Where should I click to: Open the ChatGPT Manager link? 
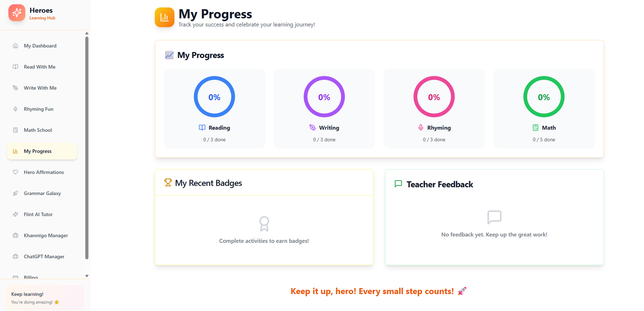tap(44, 257)
